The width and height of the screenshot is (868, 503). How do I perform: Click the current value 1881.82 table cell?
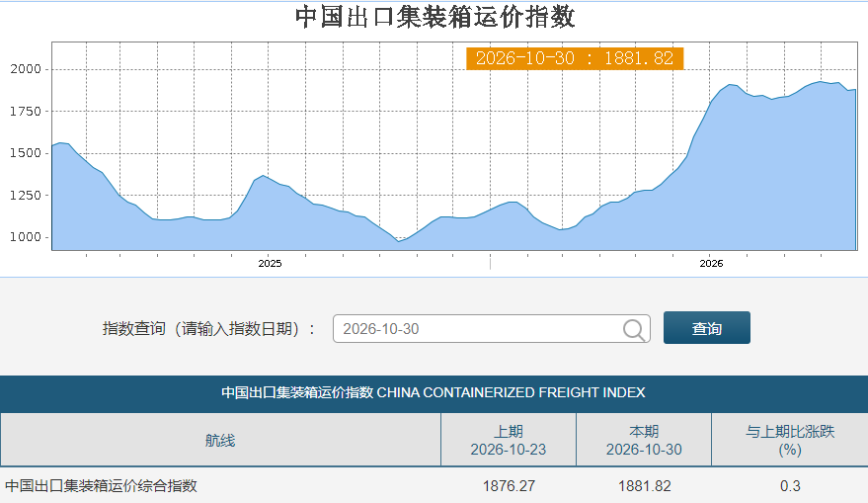point(645,486)
